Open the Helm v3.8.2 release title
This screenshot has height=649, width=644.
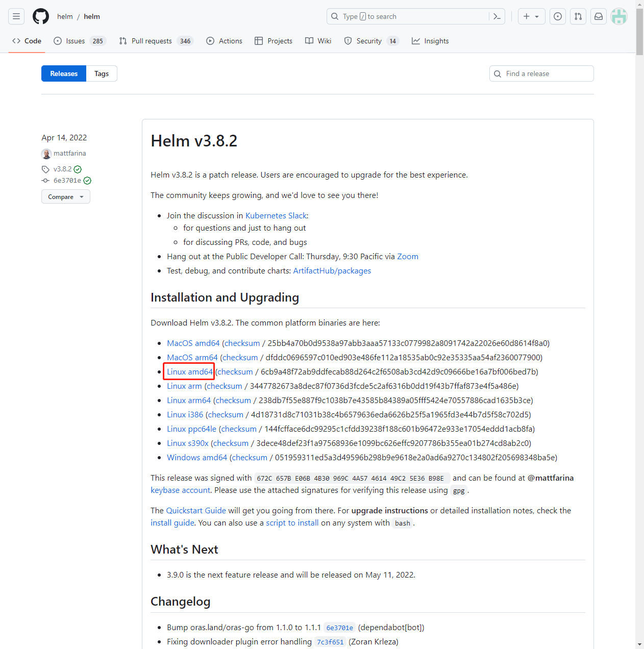(x=194, y=141)
